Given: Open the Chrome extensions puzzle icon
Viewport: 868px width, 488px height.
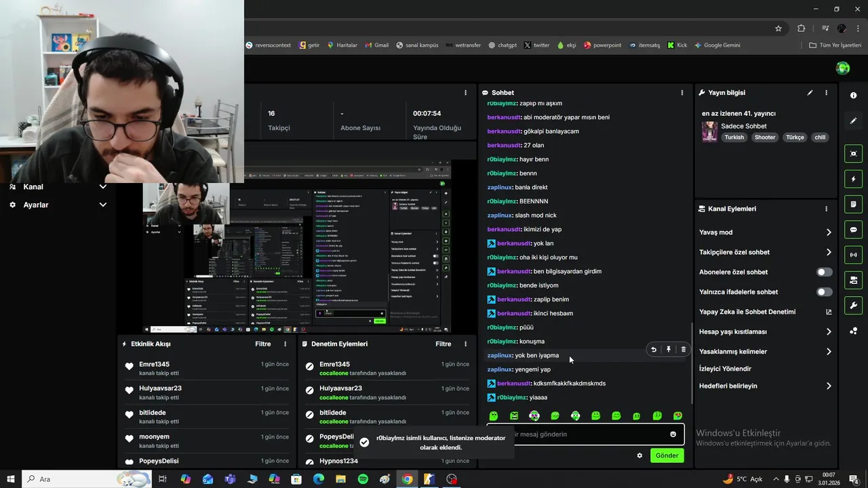Looking at the screenshot, I should 802,28.
